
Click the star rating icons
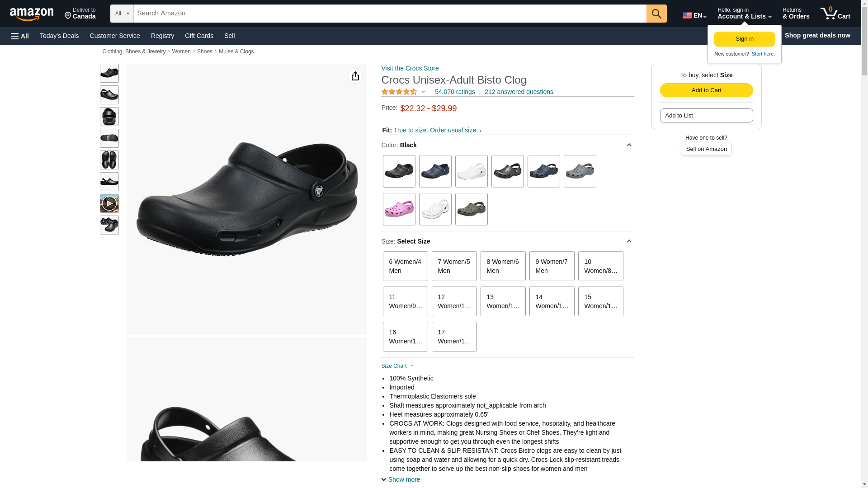pyautogui.click(x=399, y=92)
